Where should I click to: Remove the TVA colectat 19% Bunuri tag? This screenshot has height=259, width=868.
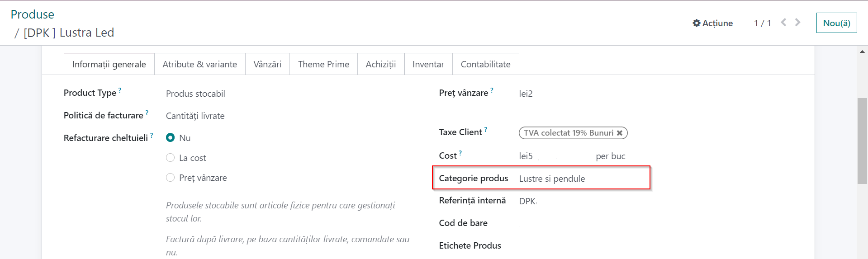click(620, 133)
